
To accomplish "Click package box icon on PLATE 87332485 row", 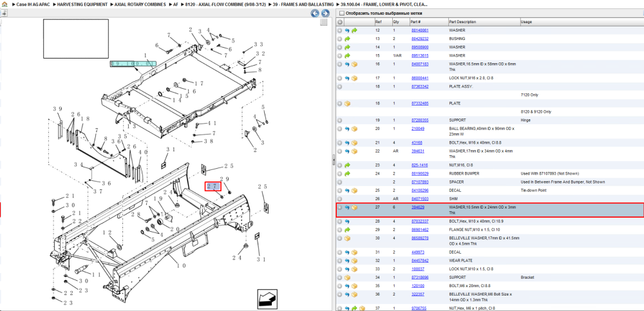I will (x=347, y=104).
